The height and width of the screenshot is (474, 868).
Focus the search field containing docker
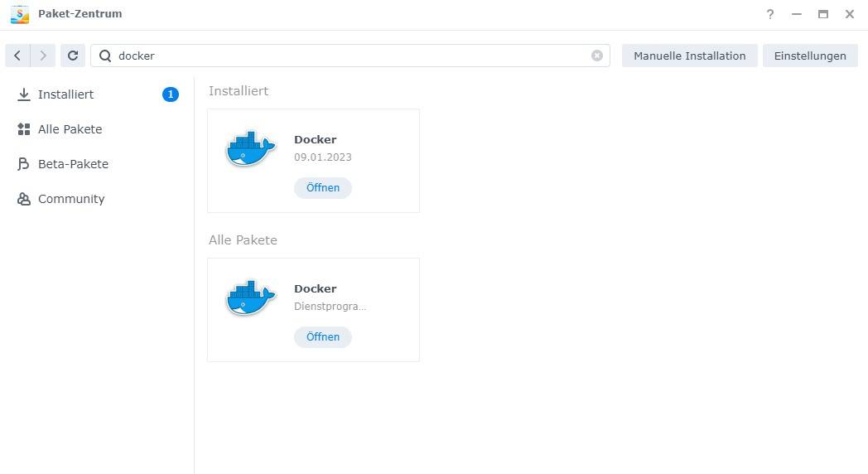coord(348,56)
